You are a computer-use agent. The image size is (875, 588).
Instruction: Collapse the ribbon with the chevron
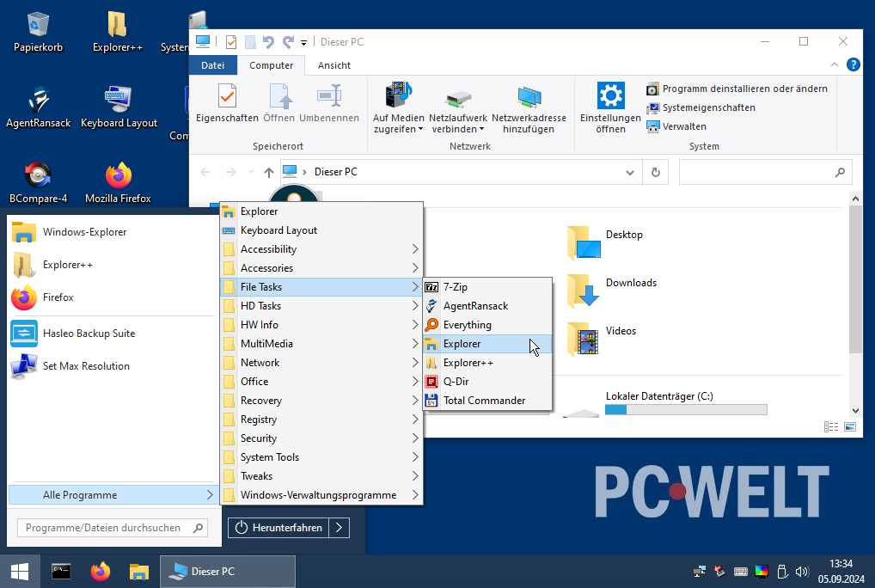[x=835, y=64]
